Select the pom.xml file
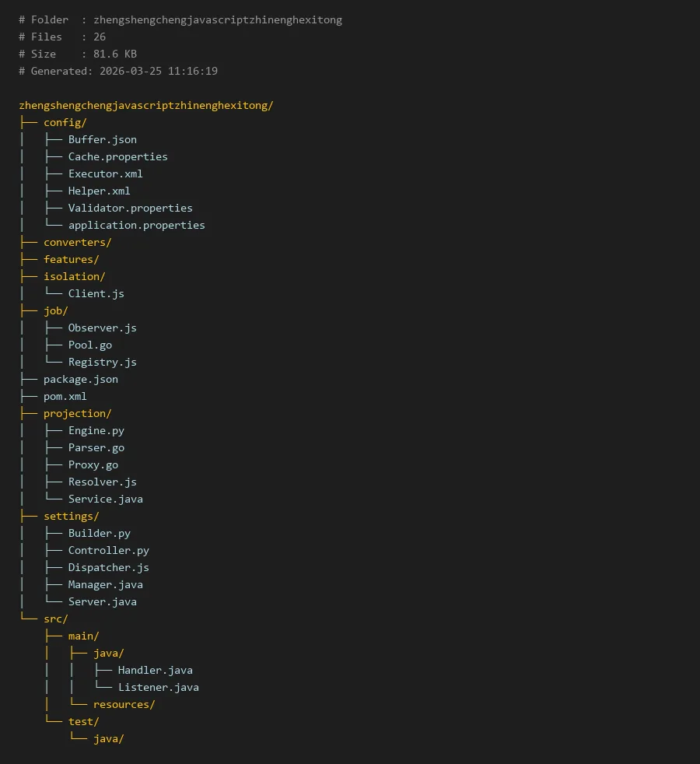This screenshot has width=700, height=764. click(65, 396)
